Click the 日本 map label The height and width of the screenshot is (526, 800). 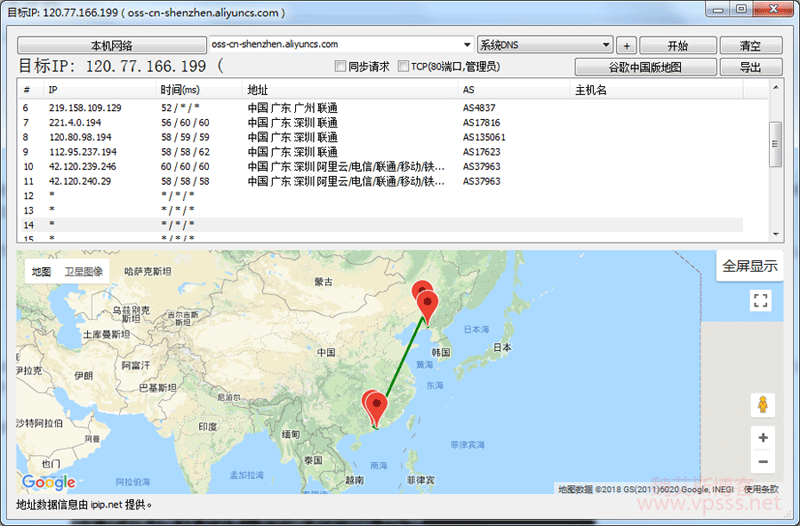[x=502, y=347]
